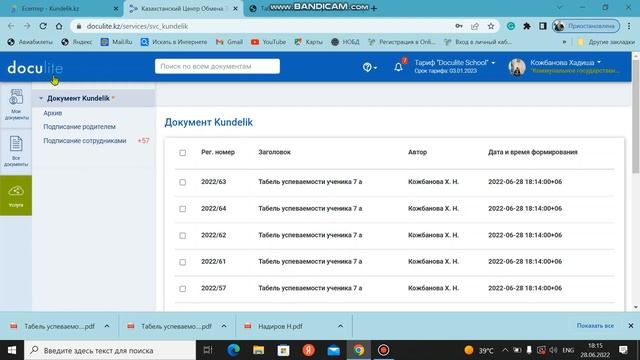Open the Mail app from the taskbar
Image resolution: width=640 pixels, height=360 pixels.
pos(333,350)
